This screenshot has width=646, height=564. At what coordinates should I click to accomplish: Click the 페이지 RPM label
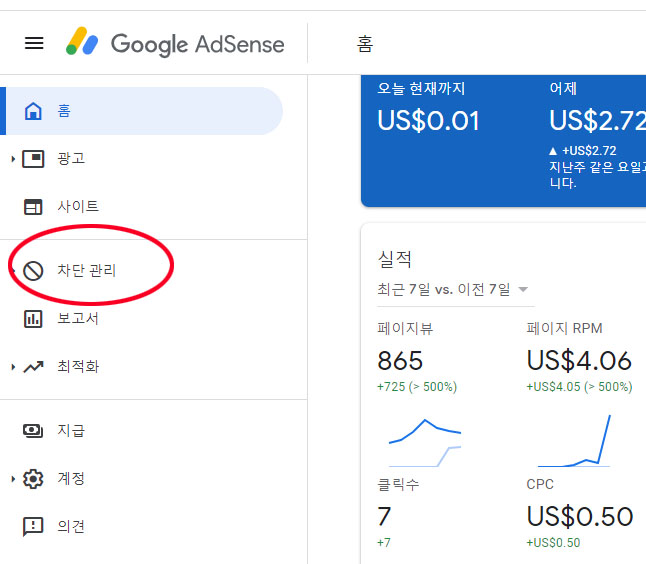pyautogui.click(x=564, y=328)
